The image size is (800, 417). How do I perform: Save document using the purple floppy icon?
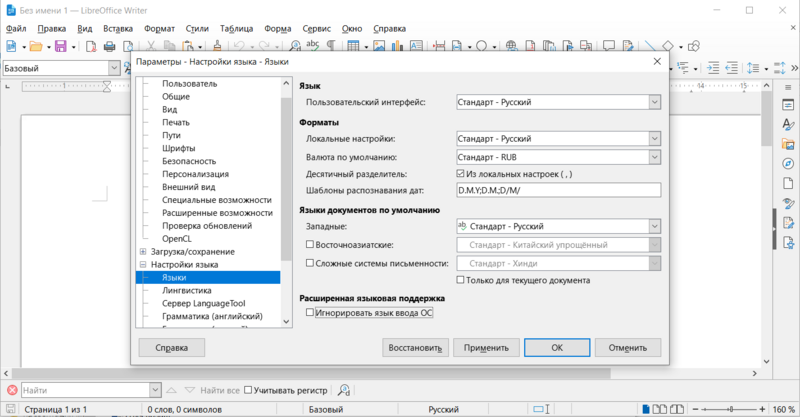coord(61,46)
